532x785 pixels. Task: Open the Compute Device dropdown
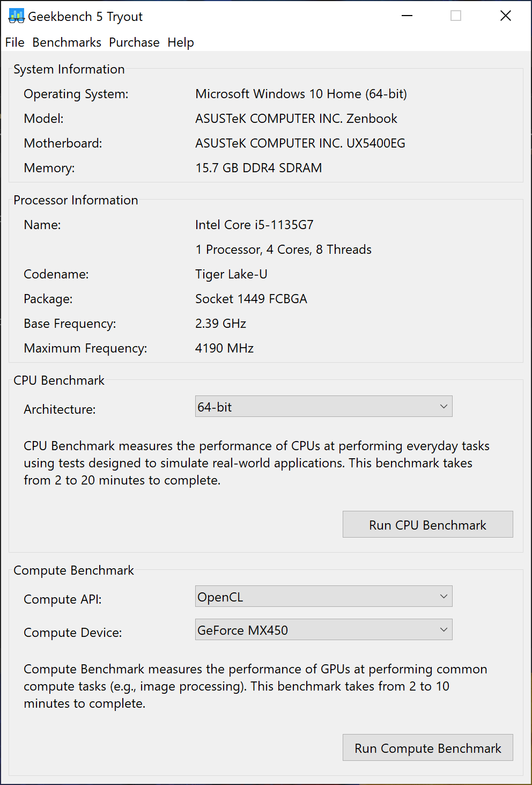coord(323,629)
